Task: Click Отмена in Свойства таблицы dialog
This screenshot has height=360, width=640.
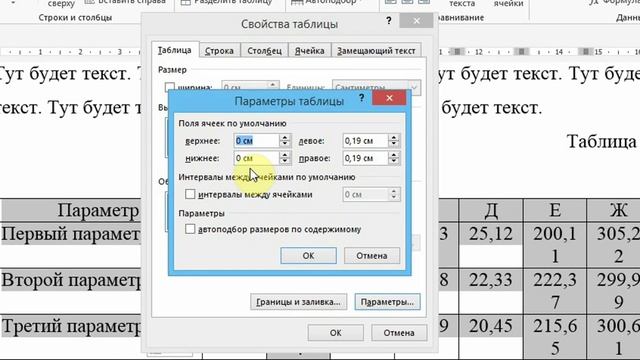Action: pyautogui.click(x=399, y=333)
